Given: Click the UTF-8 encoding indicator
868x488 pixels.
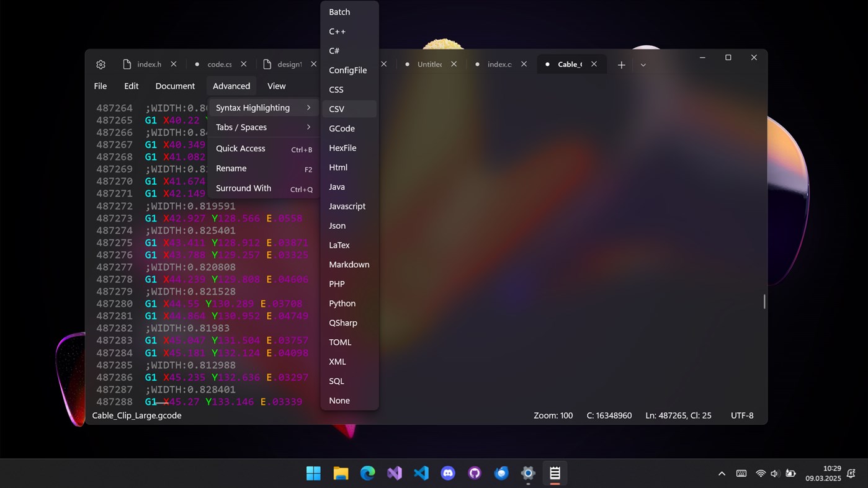Looking at the screenshot, I should 742,415.
